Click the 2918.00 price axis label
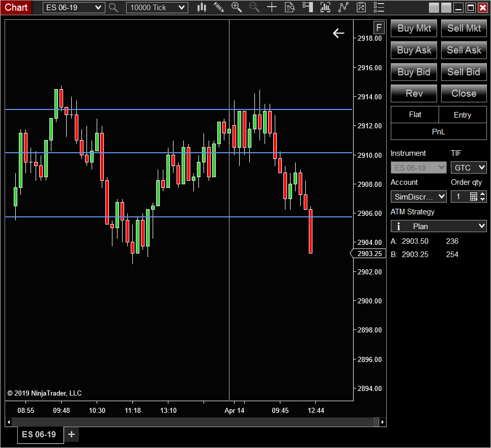 point(369,38)
